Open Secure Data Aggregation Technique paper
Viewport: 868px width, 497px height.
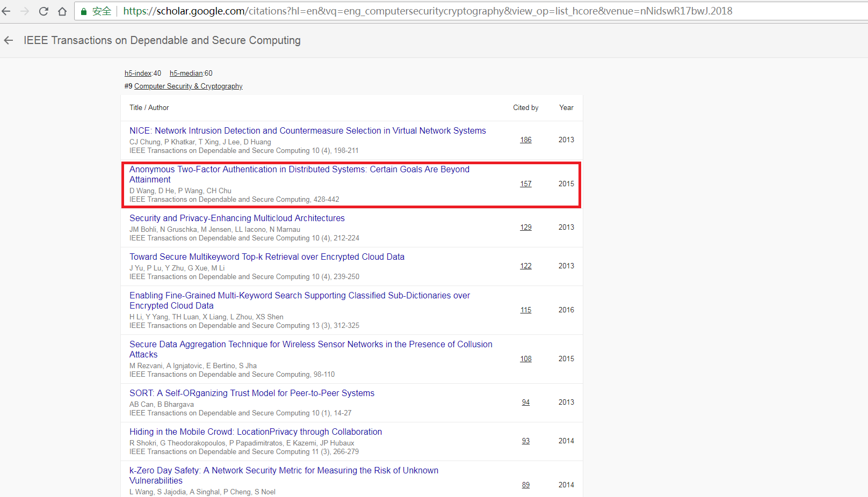(x=311, y=349)
